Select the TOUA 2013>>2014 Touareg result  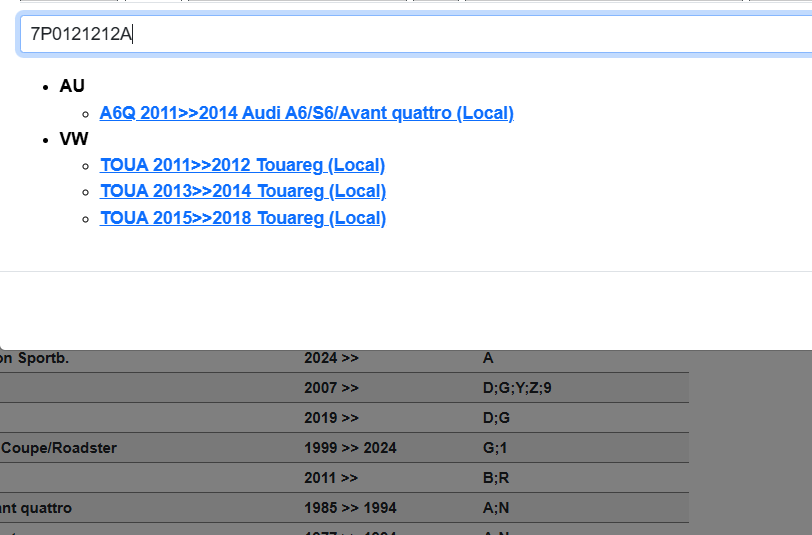[242, 191]
